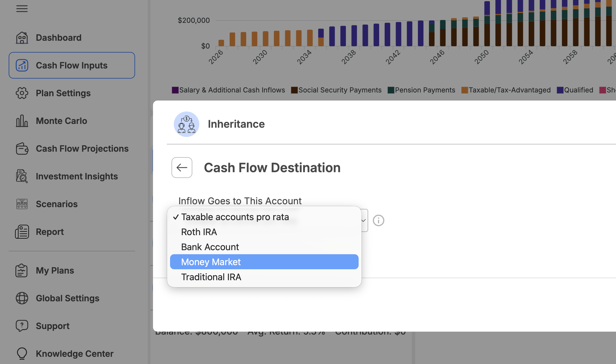The image size is (616, 364).
Task: Select Money Market from the dropdown list
Action: (264, 262)
